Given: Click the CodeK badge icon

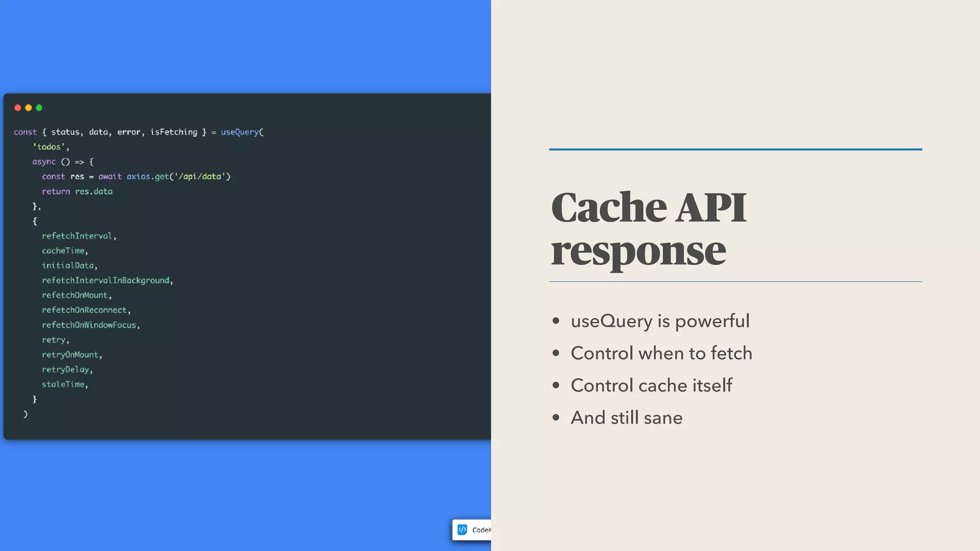Looking at the screenshot, I should point(462,529).
